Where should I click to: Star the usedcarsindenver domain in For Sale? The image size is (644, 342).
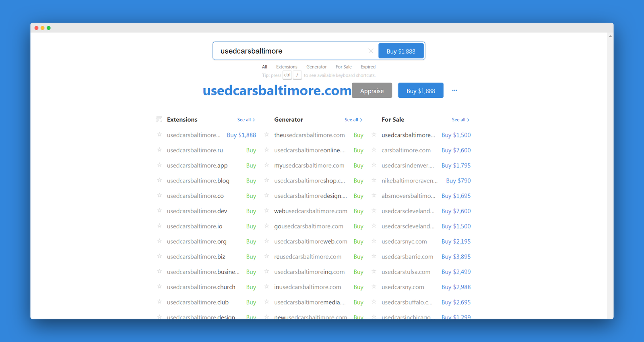pos(374,165)
